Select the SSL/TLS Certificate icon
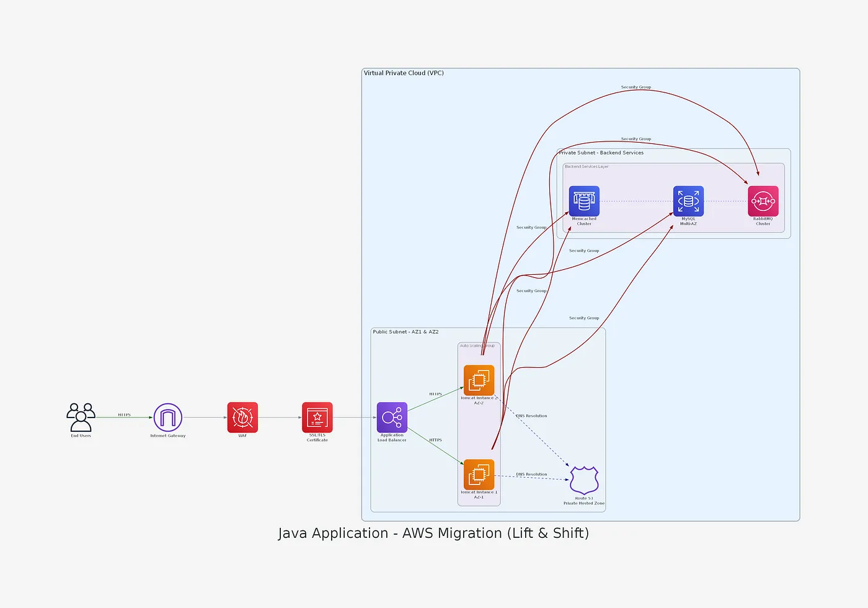 pyautogui.click(x=317, y=418)
